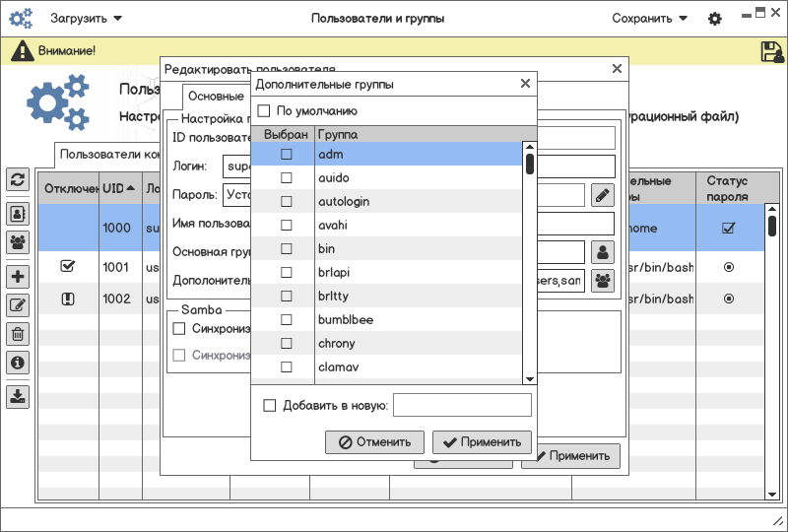
Task: Click the group list scrollbar down arrow
Action: click(529, 378)
